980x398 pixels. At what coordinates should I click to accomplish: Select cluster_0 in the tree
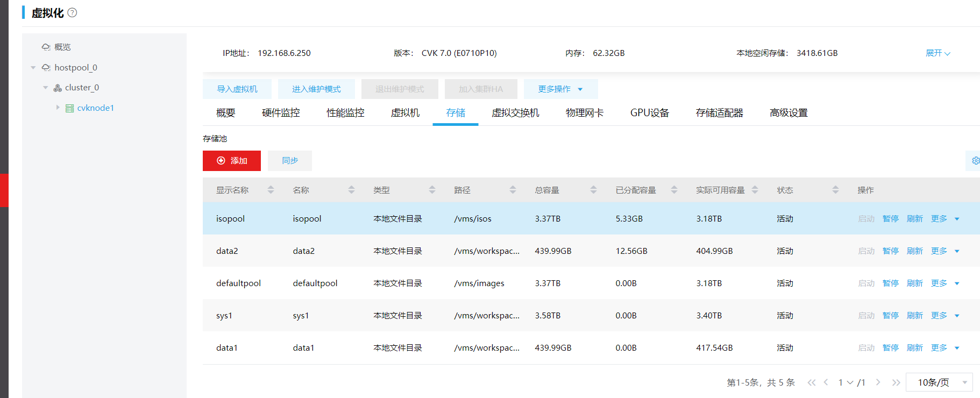(x=82, y=88)
